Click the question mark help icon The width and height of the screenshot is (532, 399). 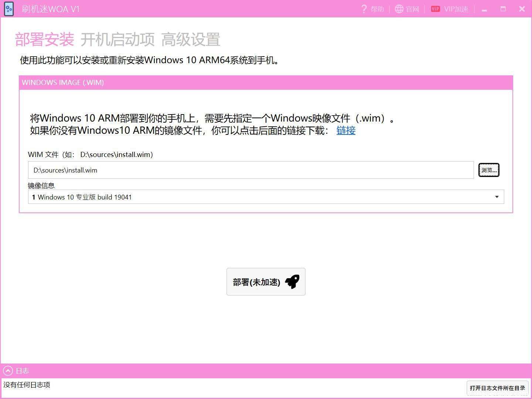click(x=364, y=9)
